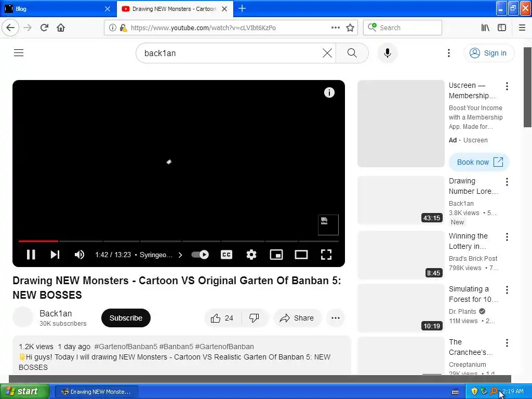Image resolution: width=532 pixels, height=399 pixels.
Task: Toggle the browser sidebar view
Action: (x=502, y=28)
